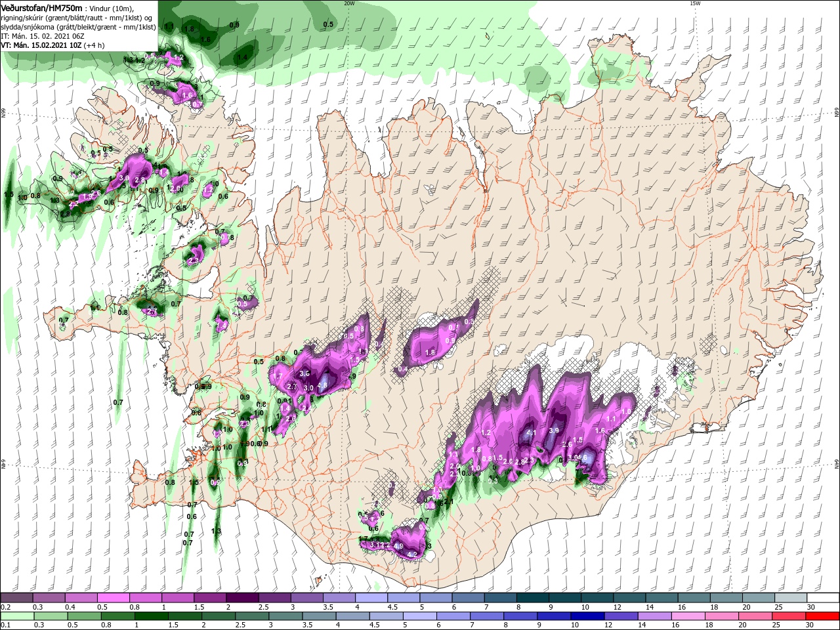Image resolution: width=840 pixels, height=630 pixels.
Task: Click the '(+4 h)' forecast offset text
Action: click(94, 45)
